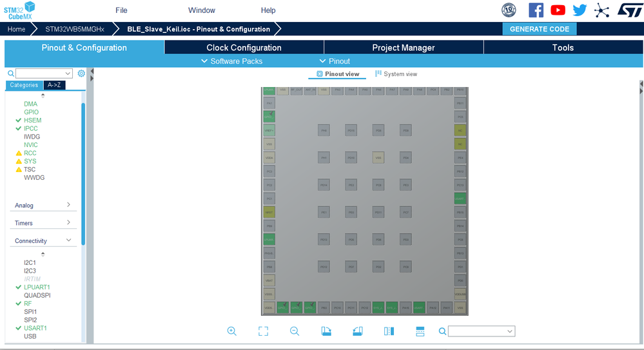Open the File menu
Image resolution: width=644 pixels, height=350 pixels.
121,10
